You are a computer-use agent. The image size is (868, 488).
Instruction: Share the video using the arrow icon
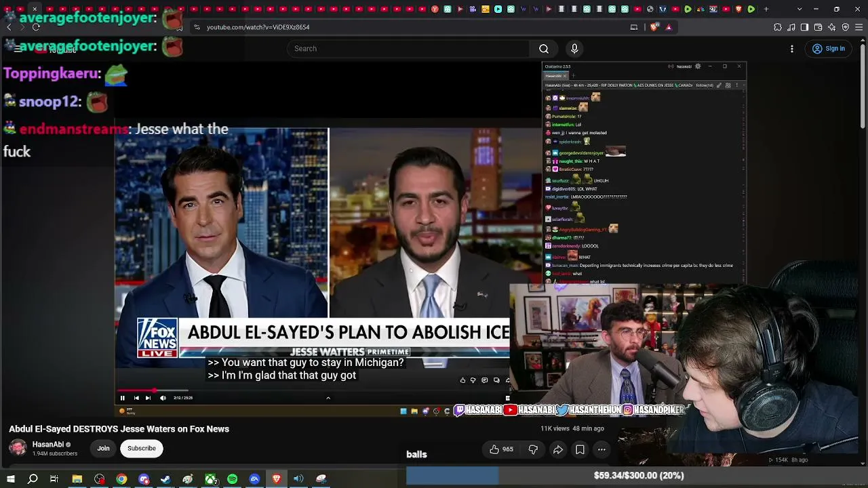pyautogui.click(x=558, y=449)
